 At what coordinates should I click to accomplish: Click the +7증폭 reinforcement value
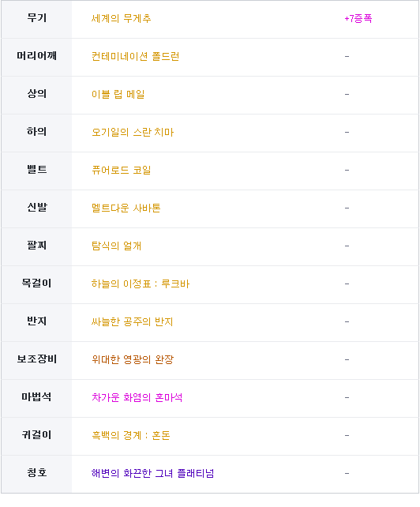[x=358, y=18]
